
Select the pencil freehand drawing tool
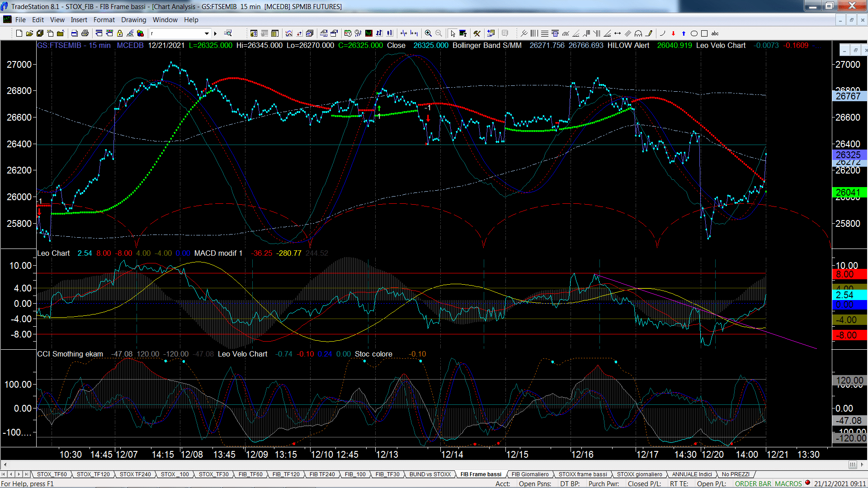tap(649, 33)
